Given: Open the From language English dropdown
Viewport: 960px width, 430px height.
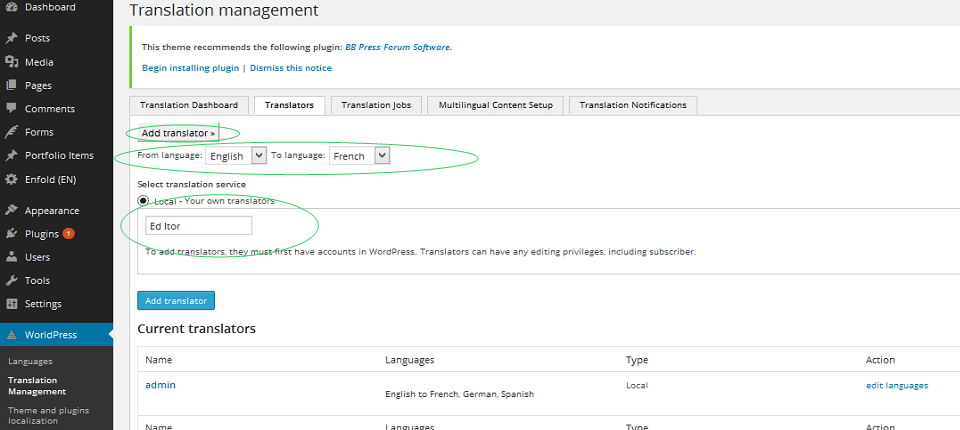Looking at the screenshot, I should coord(236,156).
